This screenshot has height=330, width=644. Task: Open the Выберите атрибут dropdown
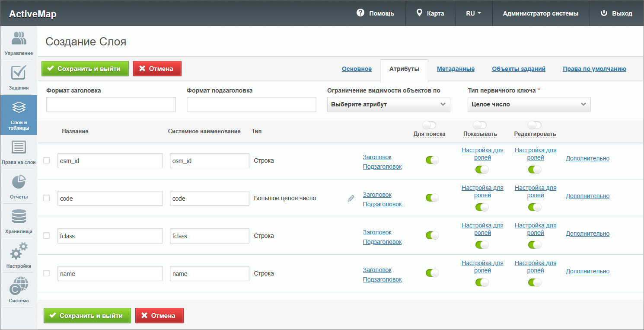coord(388,105)
